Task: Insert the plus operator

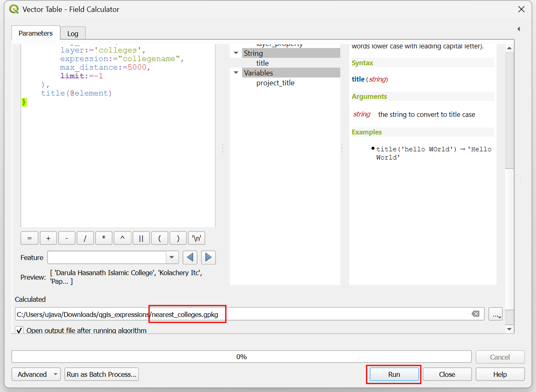Action: point(48,238)
